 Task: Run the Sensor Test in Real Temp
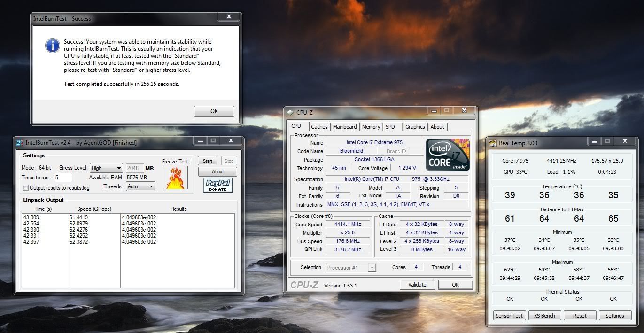click(509, 316)
